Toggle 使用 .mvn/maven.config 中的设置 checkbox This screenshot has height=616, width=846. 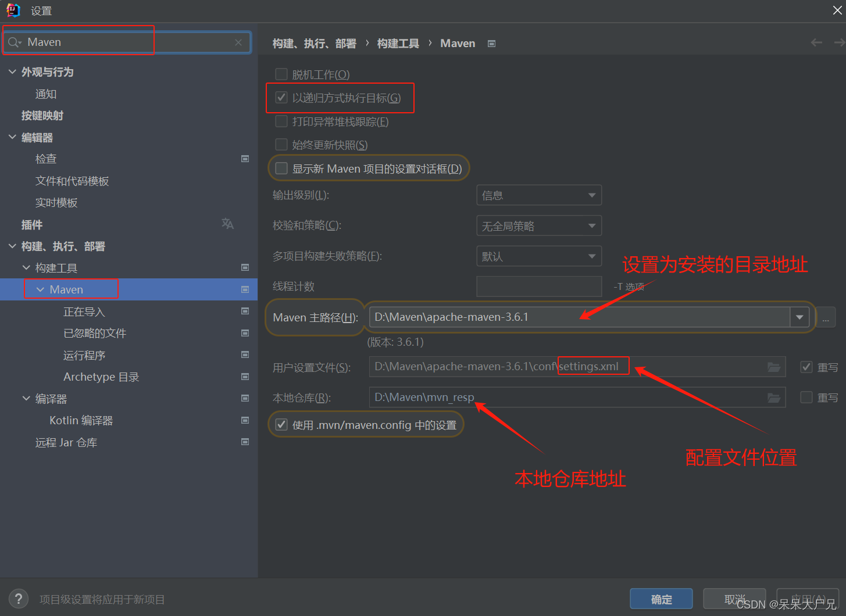[281, 424]
